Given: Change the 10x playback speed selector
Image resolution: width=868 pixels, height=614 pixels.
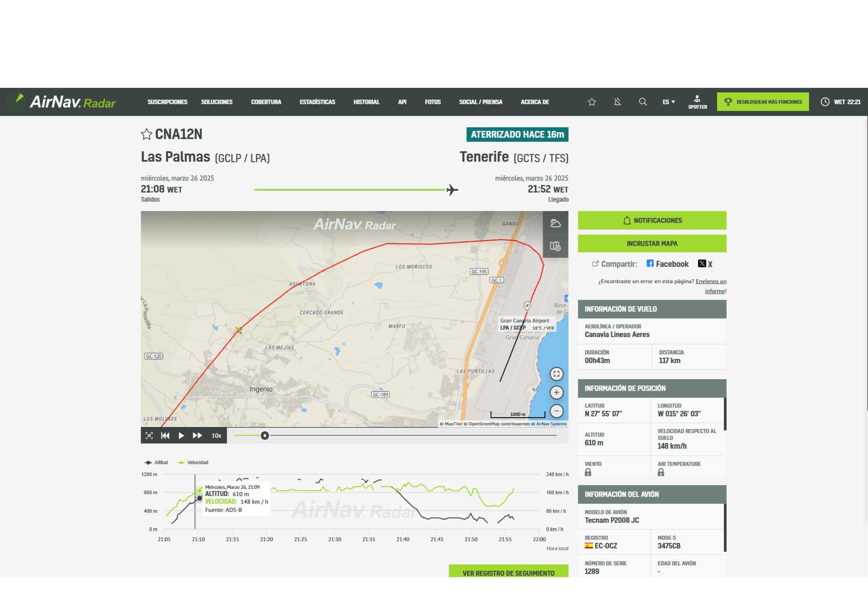Looking at the screenshot, I should click(x=216, y=436).
